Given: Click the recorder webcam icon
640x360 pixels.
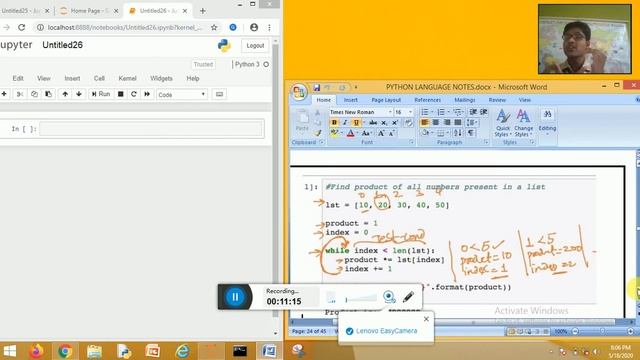Looking at the screenshot, I should tap(389, 297).
